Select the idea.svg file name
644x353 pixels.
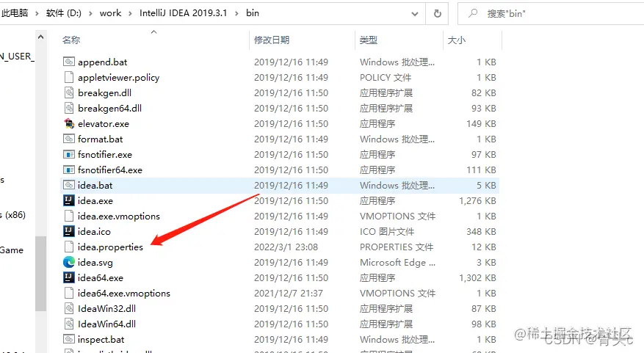[x=95, y=263]
